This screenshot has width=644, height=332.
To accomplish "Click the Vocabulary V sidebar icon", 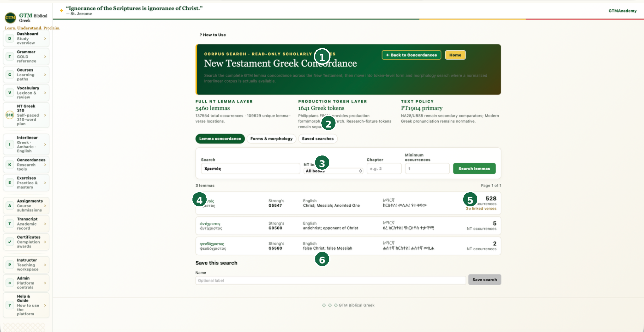I will tap(10, 93).
